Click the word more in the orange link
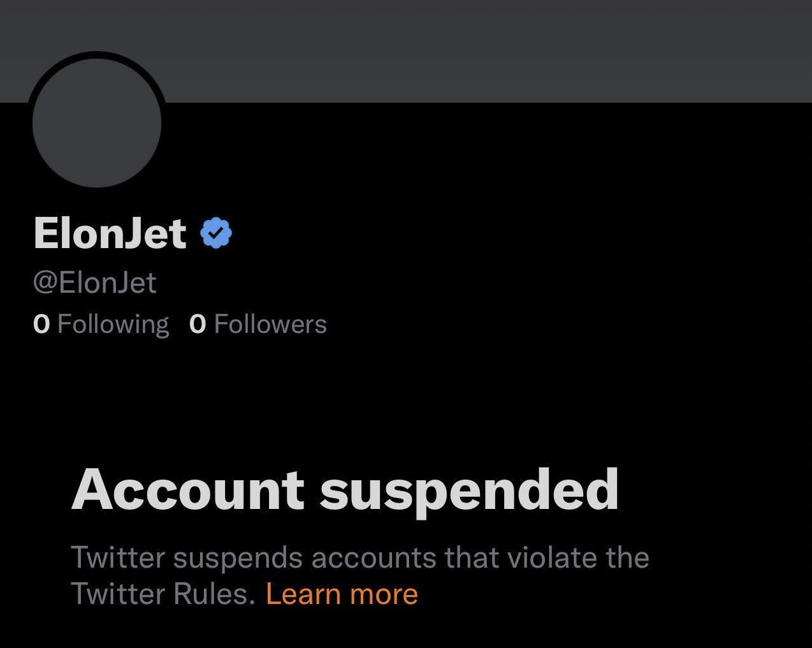The image size is (812, 648). click(x=384, y=594)
